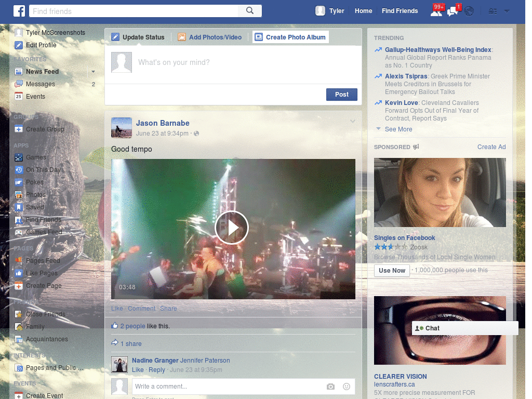Open News Feed sort options arrow

(94, 72)
